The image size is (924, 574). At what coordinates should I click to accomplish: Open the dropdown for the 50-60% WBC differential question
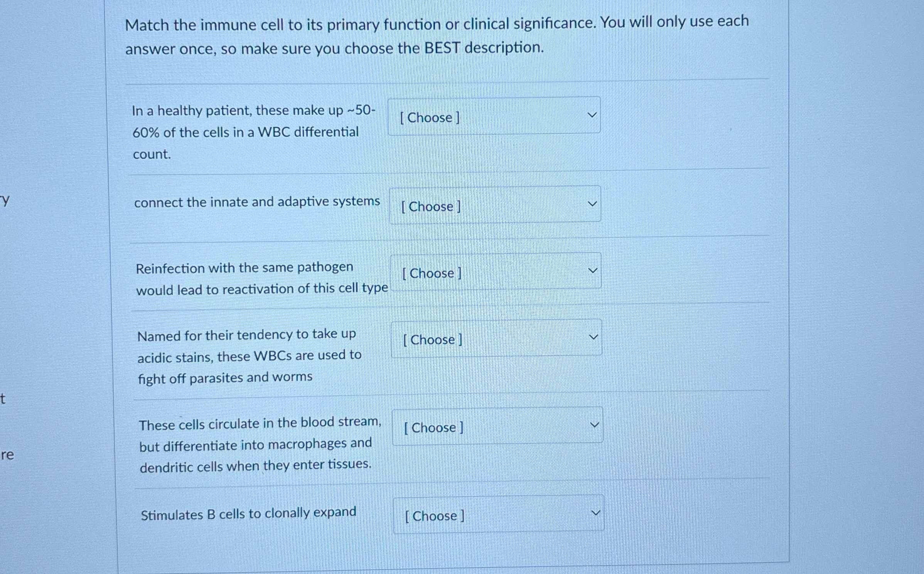tap(494, 116)
